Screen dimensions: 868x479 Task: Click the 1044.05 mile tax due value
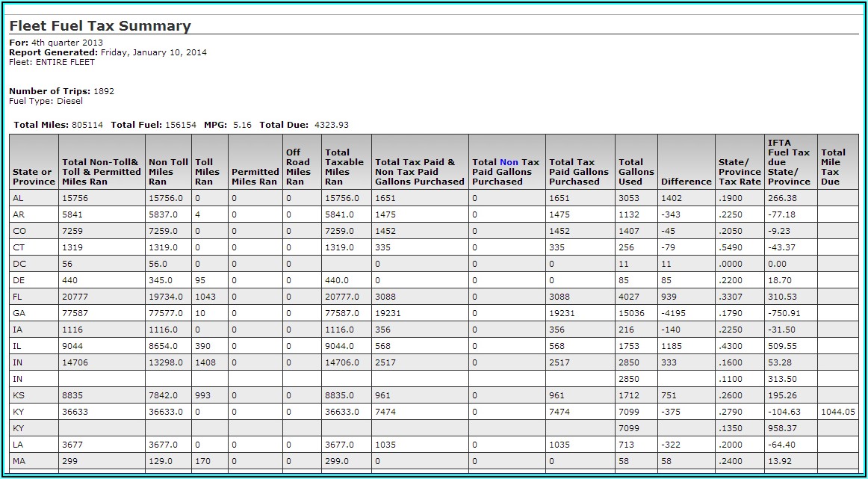(837, 412)
